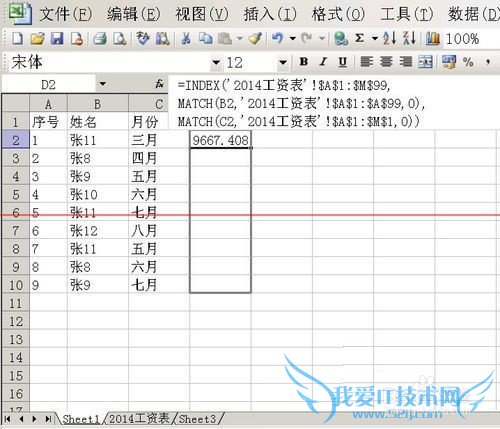The image size is (500, 429).
Task: Select cell with 张12
Action: point(98,230)
